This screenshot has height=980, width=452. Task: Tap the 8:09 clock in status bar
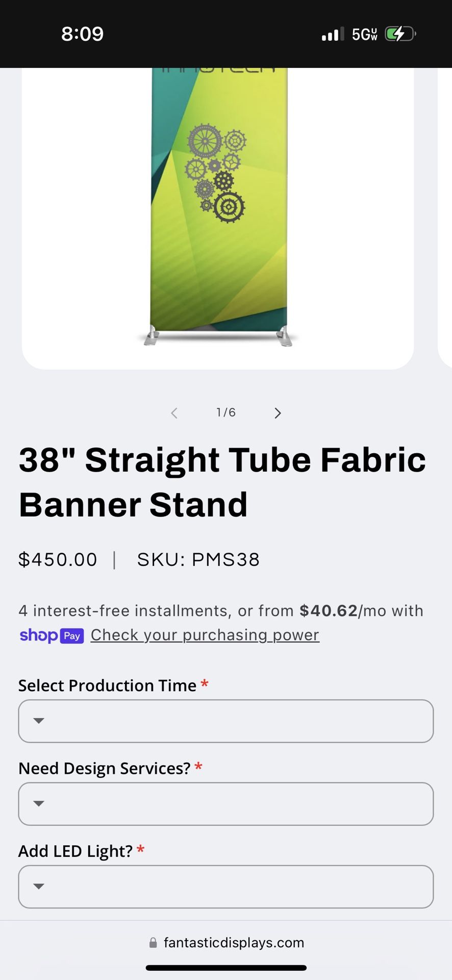point(82,34)
